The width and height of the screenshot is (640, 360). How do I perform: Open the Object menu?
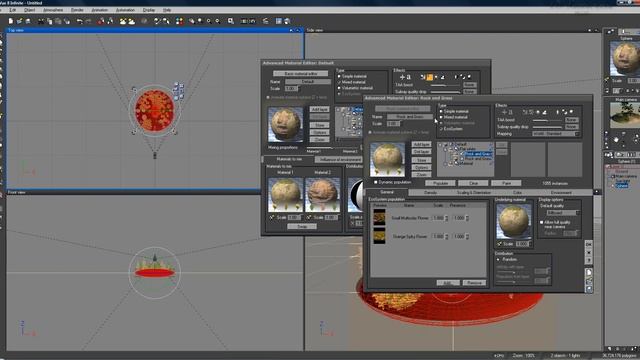29,10
